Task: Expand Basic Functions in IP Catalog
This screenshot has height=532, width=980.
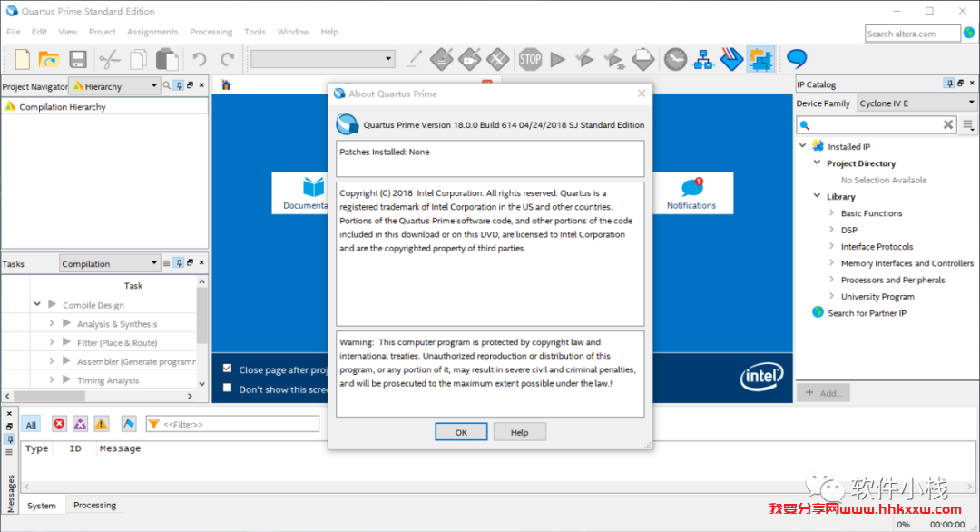Action: point(831,212)
